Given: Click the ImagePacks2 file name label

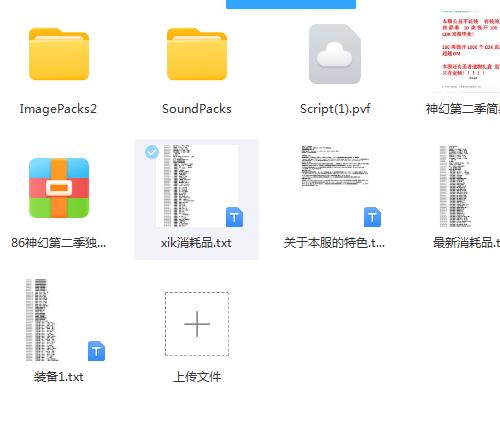Looking at the screenshot, I should 58,109.
